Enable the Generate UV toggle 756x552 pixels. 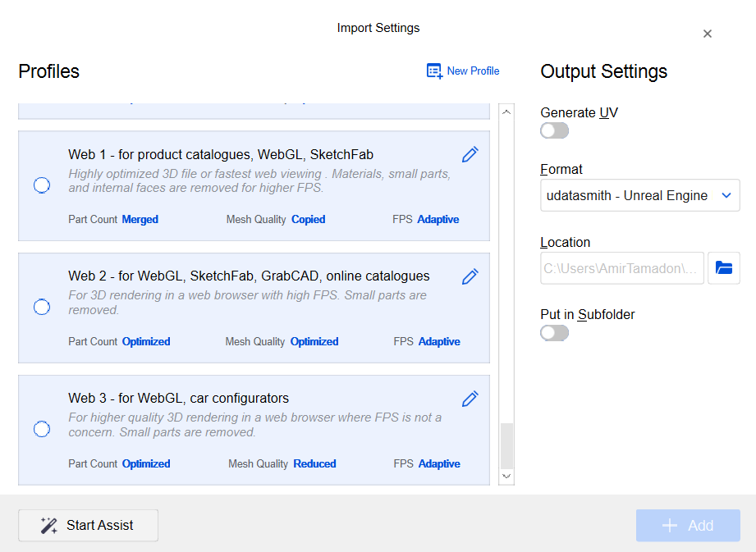coord(554,131)
